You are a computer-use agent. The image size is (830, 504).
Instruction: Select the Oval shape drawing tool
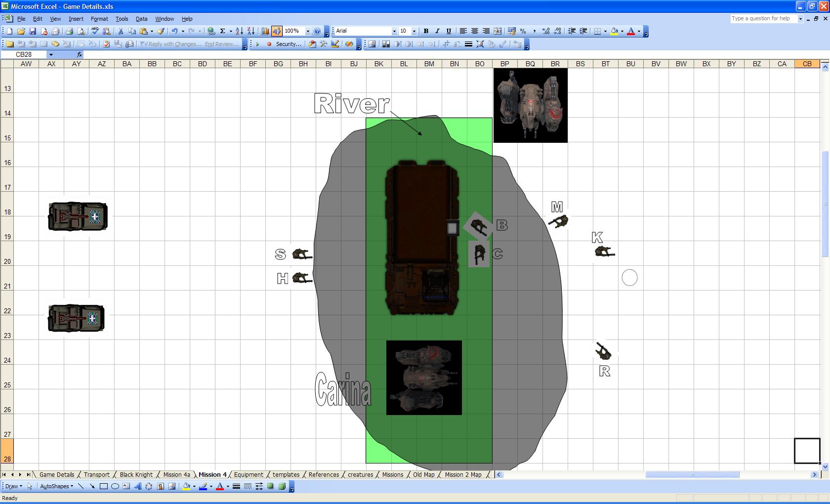pyautogui.click(x=115, y=486)
